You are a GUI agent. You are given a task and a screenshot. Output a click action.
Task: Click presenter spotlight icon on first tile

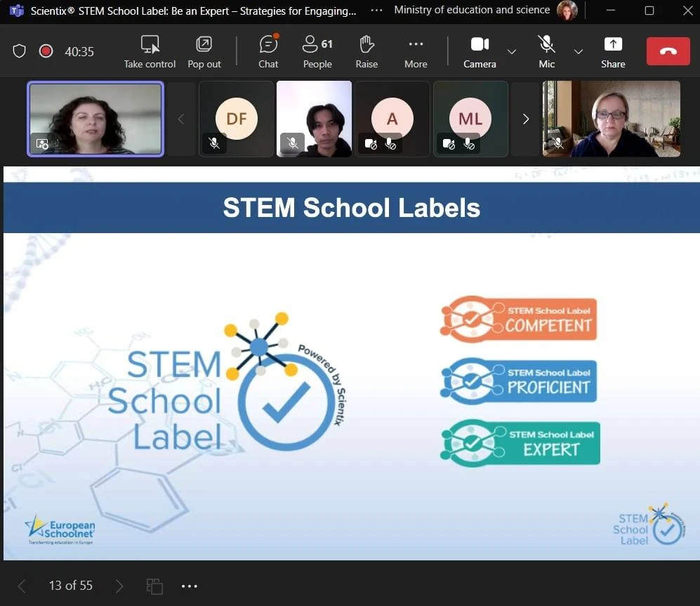point(42,144)
